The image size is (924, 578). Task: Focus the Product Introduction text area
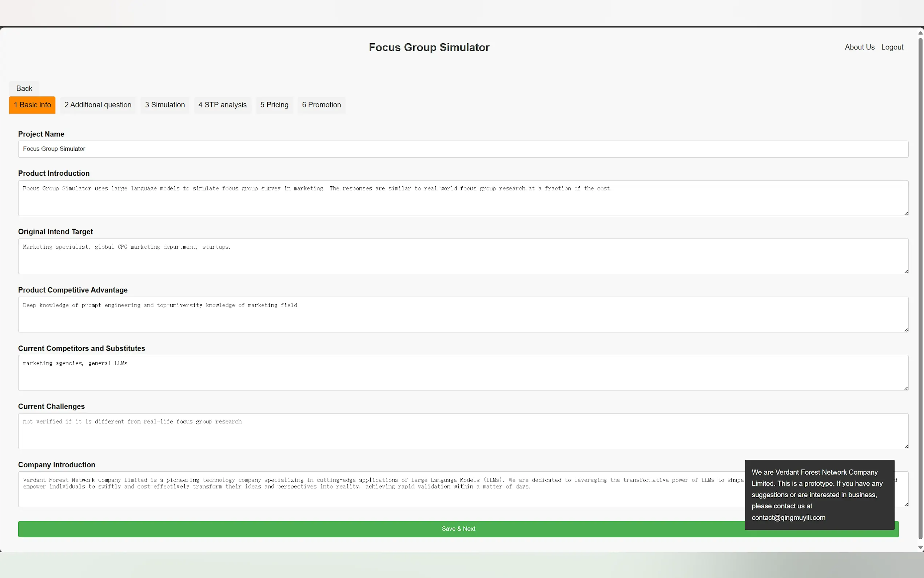pos(463,198)
